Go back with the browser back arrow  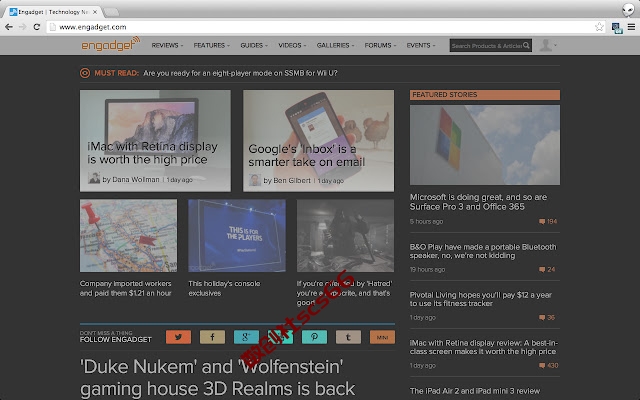[x=9, y=27]
